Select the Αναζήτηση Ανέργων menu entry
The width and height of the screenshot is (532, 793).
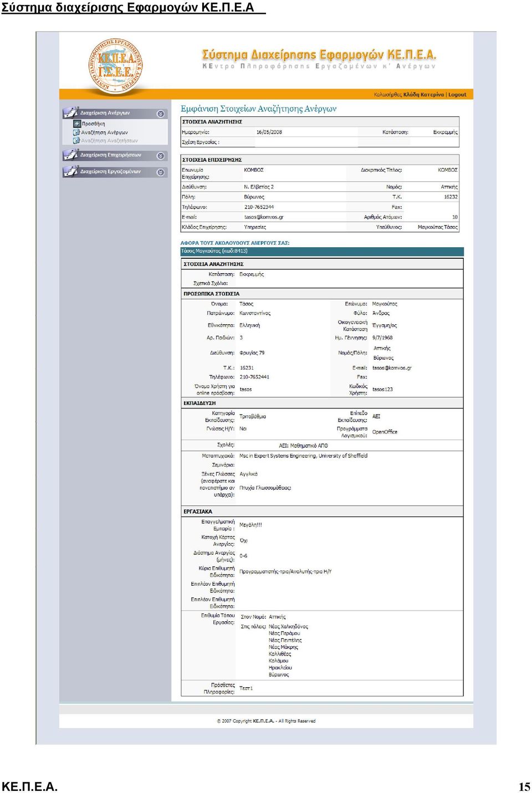point(104,132)
